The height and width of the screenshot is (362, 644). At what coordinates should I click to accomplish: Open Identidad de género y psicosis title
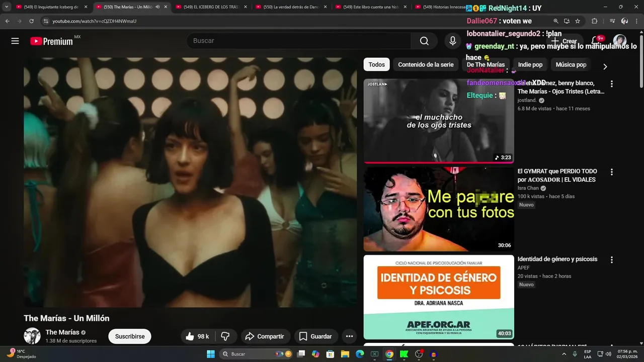557,259
